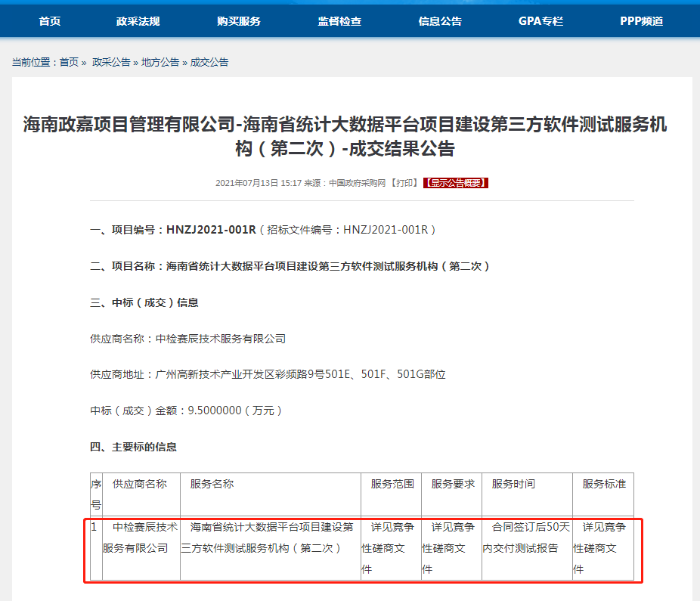Click the 序号 table header
The height and width of the screenshot is (601, 700).
[x=96, y=494]
